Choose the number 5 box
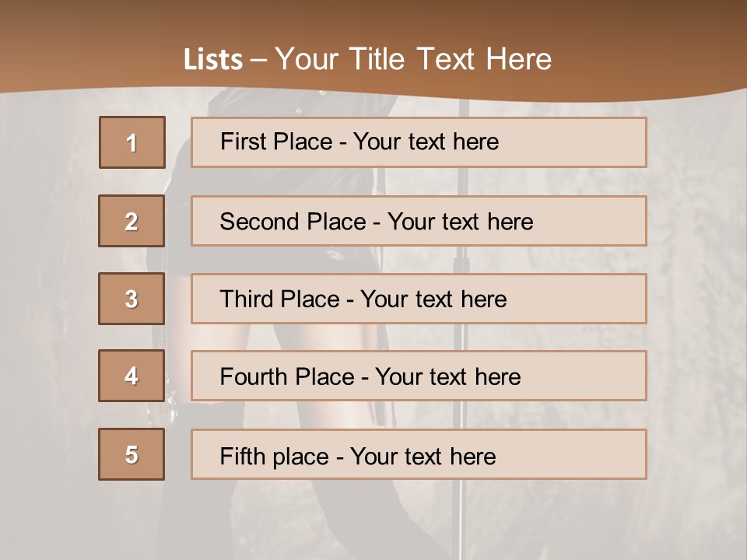 point(132,454)
